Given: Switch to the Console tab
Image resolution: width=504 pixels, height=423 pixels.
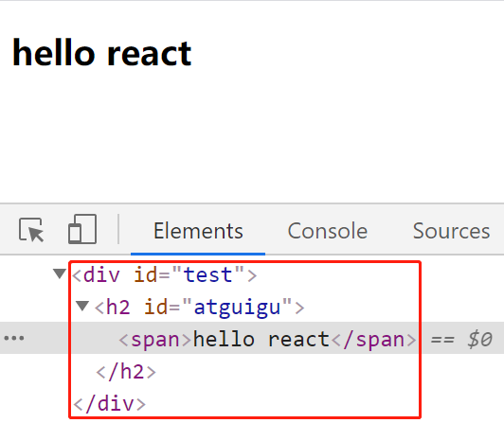Looking at the screenshot, I should [328, 231].
